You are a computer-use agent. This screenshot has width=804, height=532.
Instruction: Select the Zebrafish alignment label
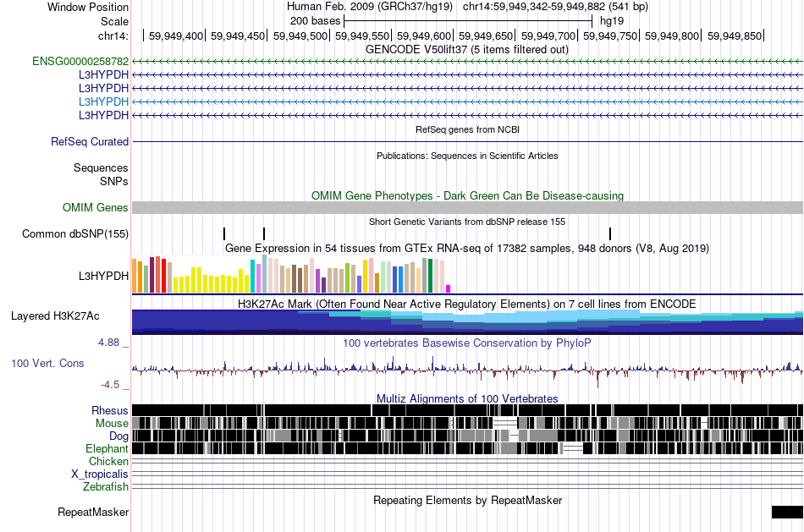(106, 487)
